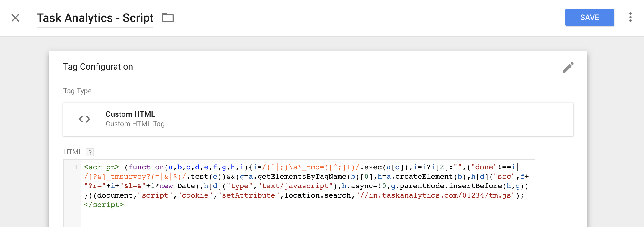Click the Tag Type label

tap(77, 91)
